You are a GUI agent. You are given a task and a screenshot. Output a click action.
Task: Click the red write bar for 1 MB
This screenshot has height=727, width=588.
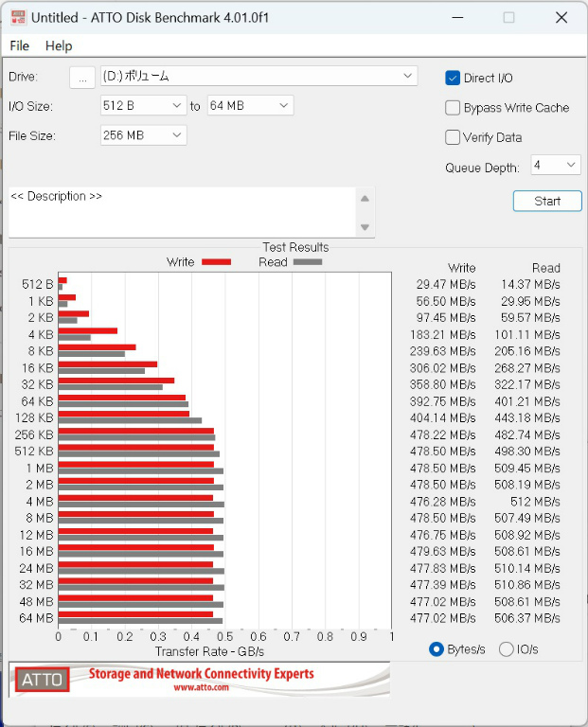click(x=135, y=465)
